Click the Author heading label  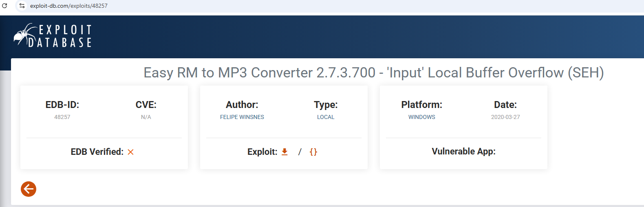click(242, 105)
